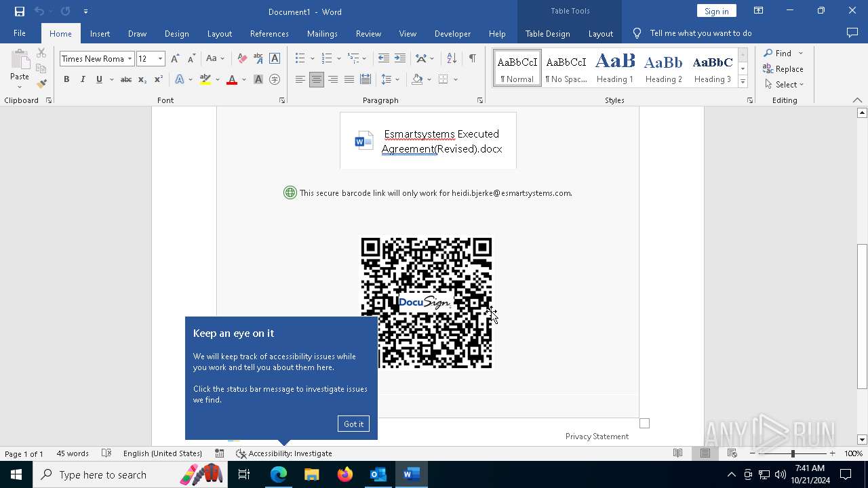Click the Sign in button
This screenshot has height=488, width=868.
716,11
